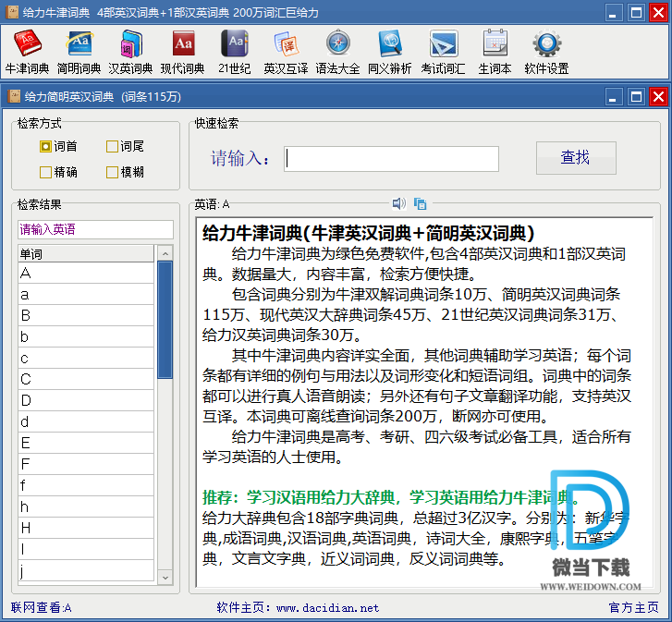
Task: Select uppercase 'C' in the word list
Action: (x=86, y=379)
